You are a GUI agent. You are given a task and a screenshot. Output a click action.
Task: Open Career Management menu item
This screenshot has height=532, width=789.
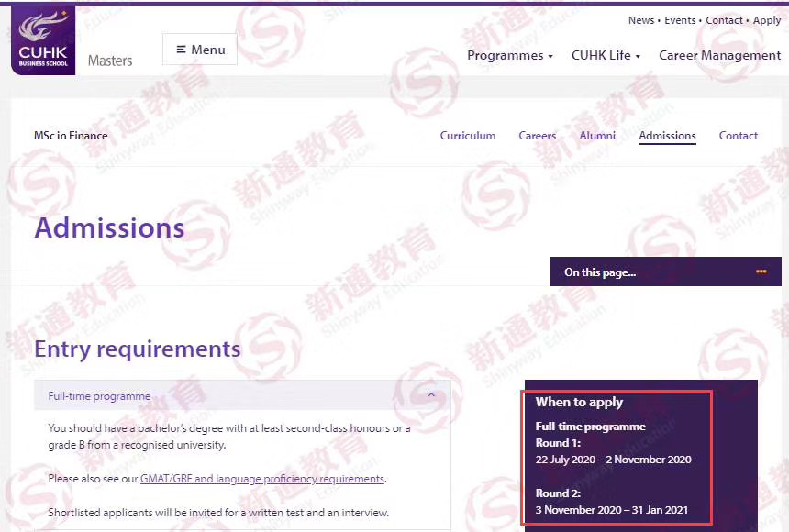tap(719, 55)
